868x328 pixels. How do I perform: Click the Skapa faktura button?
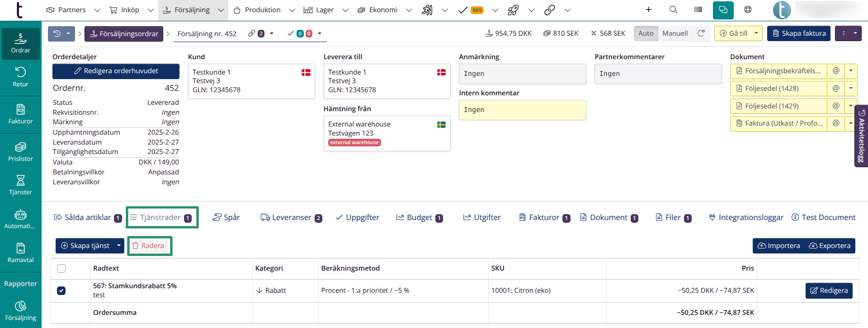(x=798, y=33)
